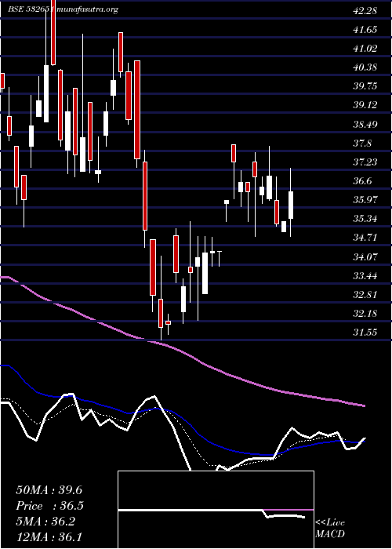Select the 34.07 axis label
Viewport: 392px width, 549px height.
(365, 256)
